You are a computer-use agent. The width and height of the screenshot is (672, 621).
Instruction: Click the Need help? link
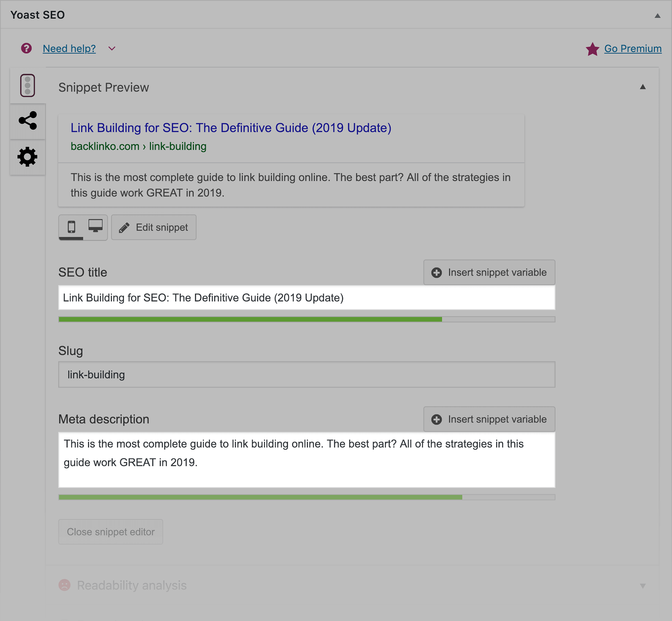click(69, 49)
